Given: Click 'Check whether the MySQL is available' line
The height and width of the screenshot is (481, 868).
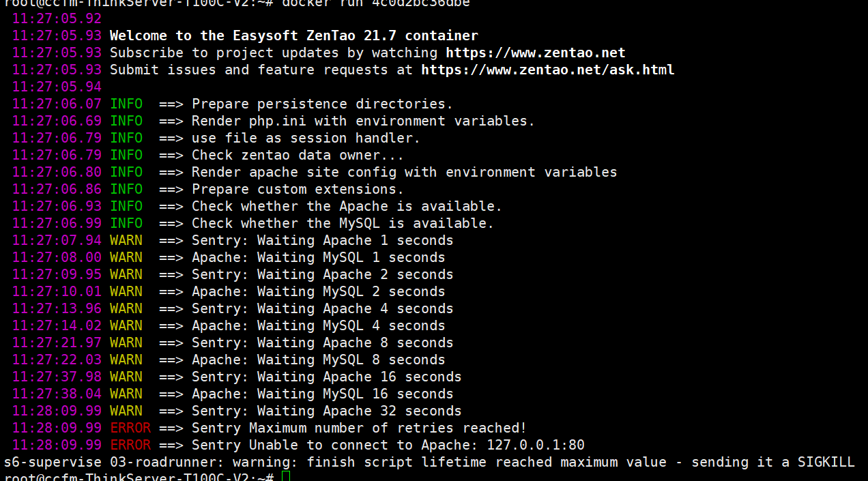Looking at the screenshot, I should 343,223.
